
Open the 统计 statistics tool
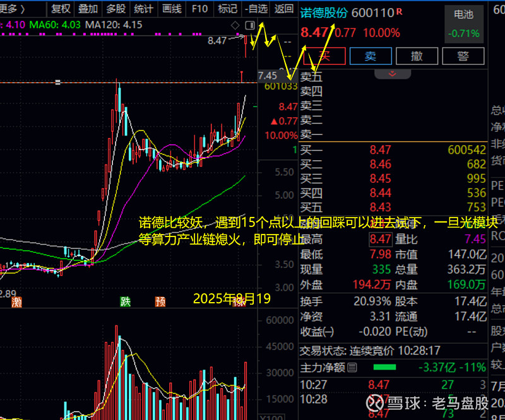coord(144,9)
